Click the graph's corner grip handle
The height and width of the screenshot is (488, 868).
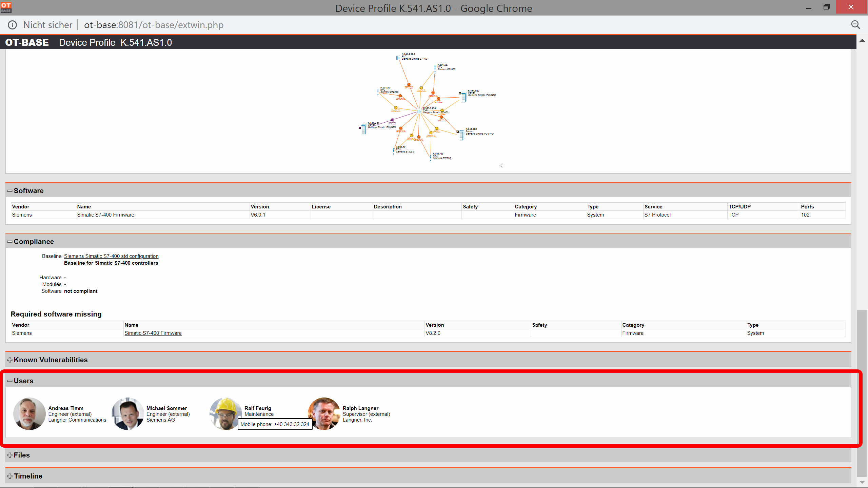click(x=500, y=166)
